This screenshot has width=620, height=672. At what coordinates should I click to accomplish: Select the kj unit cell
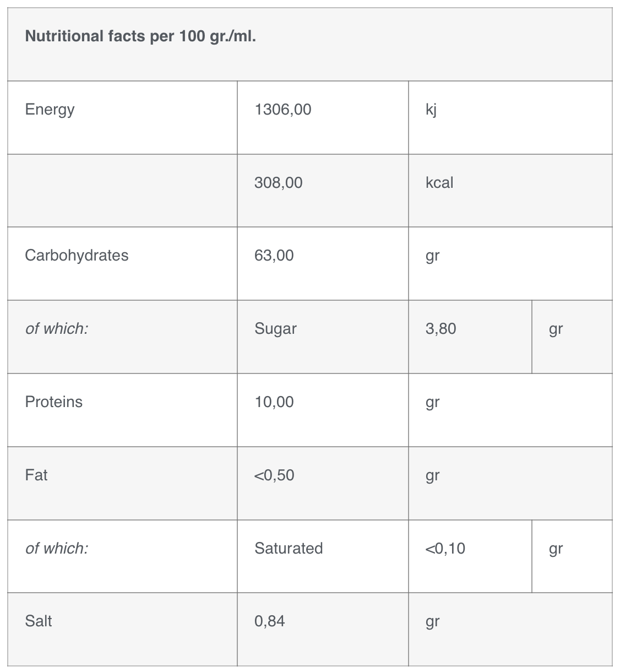(431, 110)
